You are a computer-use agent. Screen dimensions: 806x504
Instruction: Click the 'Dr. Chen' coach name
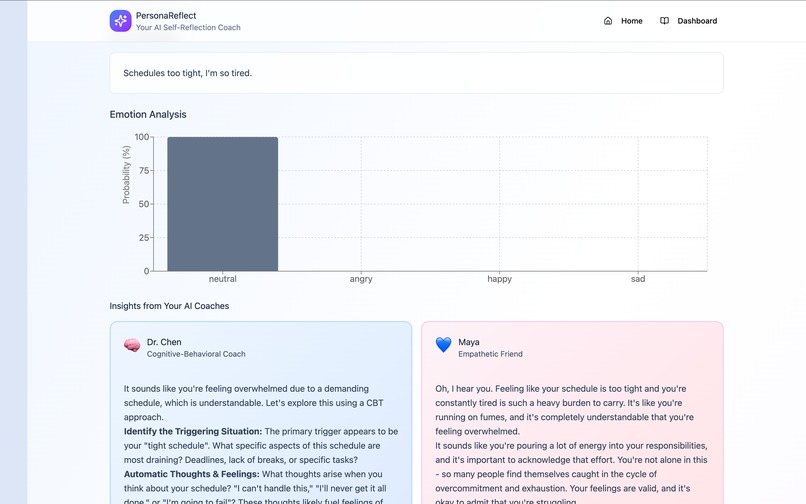point(164,342)
